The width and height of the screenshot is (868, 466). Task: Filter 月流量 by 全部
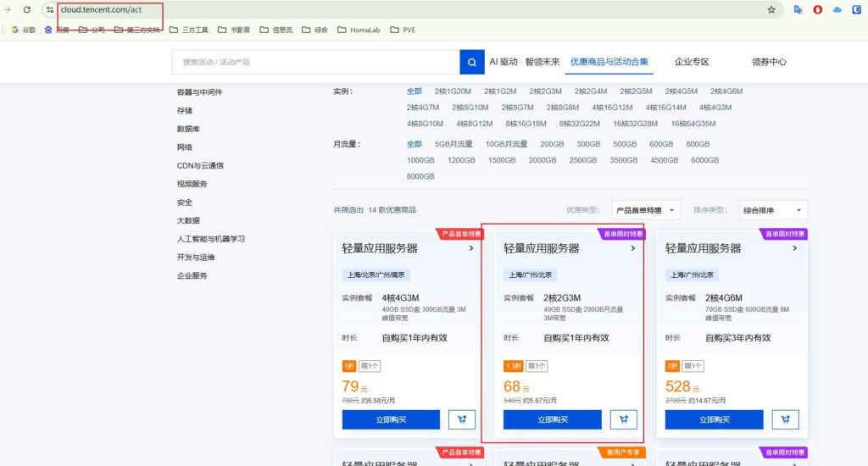[414, 144]
